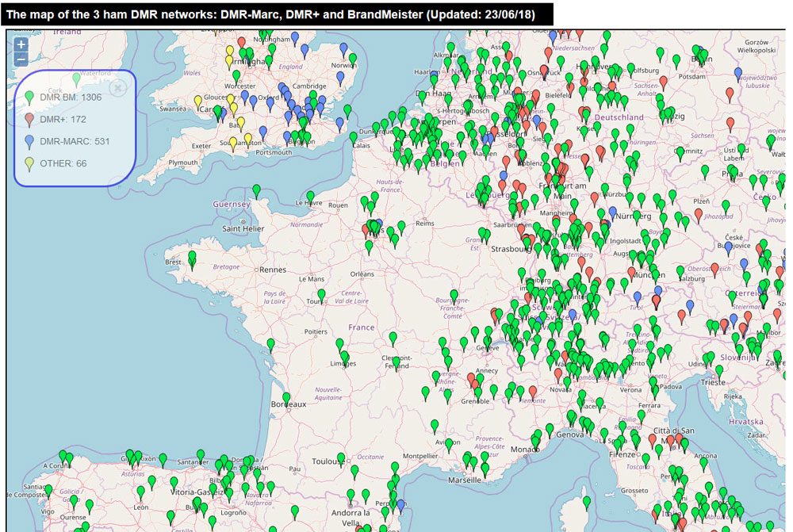Open the green marker beside Toulouse
Image resolution: width=793 pixels, height=532 pixels.
341,460
